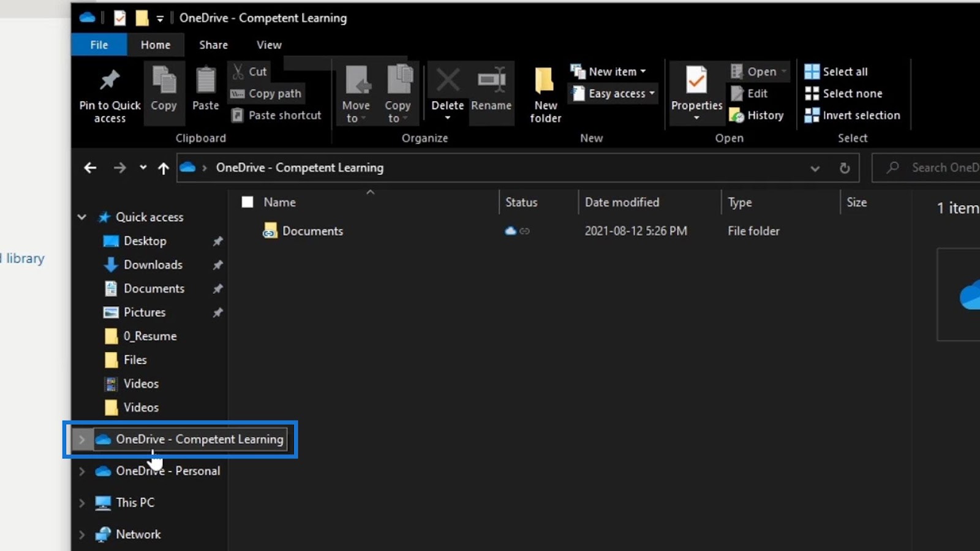Viewport: 980px width, 551px height.
Task: Go up one folder level
Action: pyautogui.click(x=163, y=168)
